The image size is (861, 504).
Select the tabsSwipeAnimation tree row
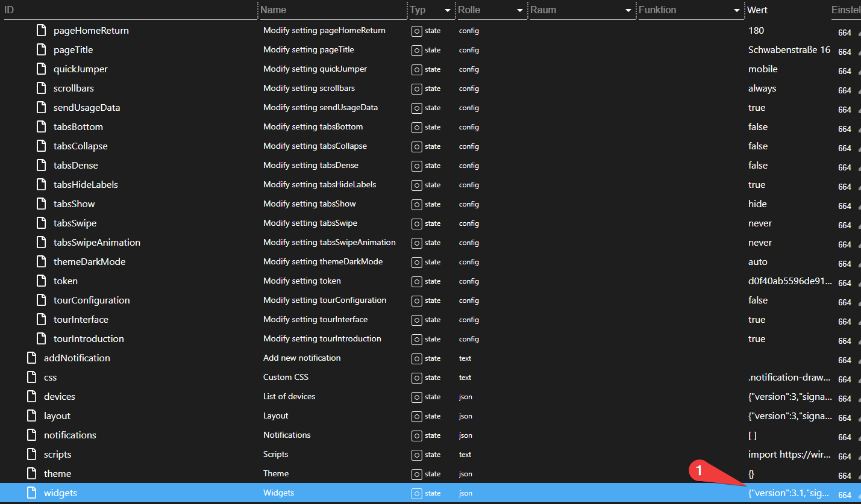coord(430,242)
